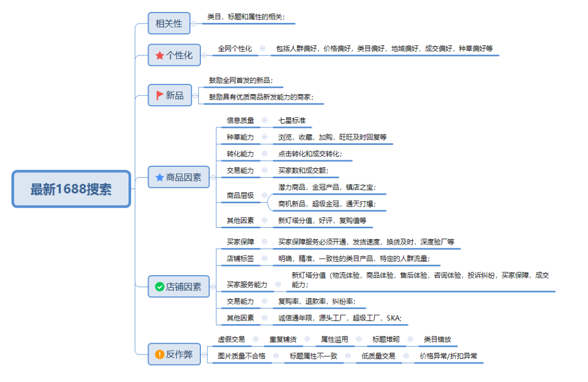Collapse the 商品层级 sub-branch toggle
This screenshot has width=588, height=382.
(x=265, y=195)
